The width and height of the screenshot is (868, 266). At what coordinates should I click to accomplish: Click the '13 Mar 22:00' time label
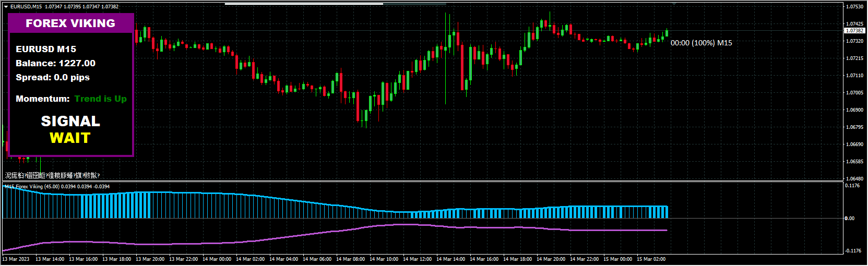click(x=184, y=259)
